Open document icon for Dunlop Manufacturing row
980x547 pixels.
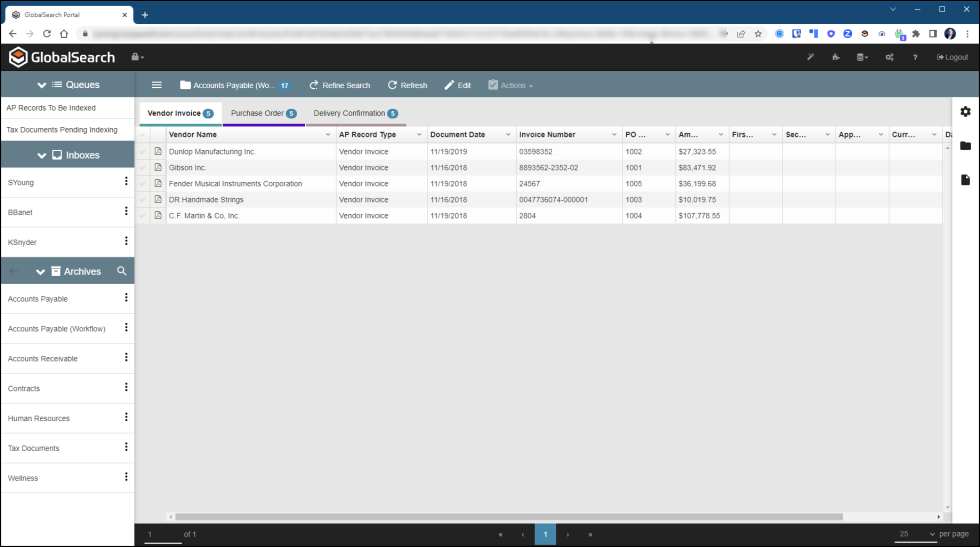click(x=158, y=151)
